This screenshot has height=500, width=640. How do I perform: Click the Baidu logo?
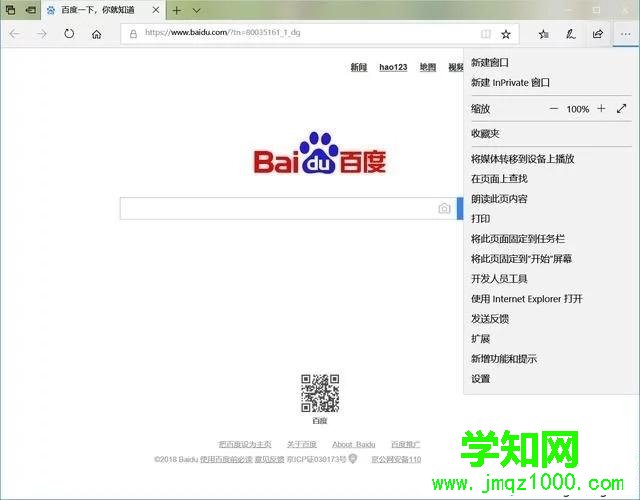pyautogui.click(x=320, y=153)
